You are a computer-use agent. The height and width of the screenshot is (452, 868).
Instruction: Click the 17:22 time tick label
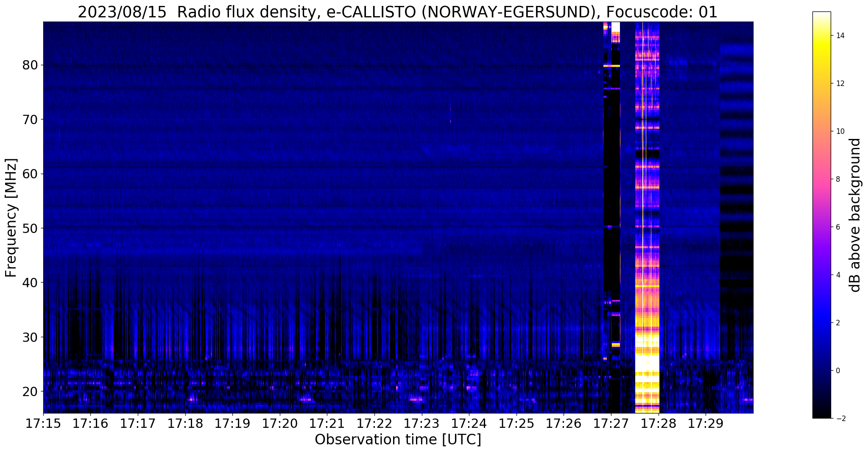click(374, 424)
